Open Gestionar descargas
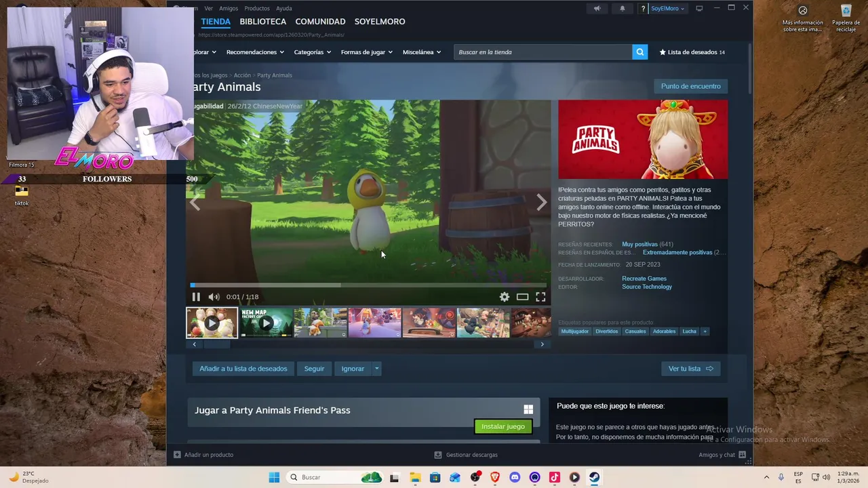 [466, 455]
